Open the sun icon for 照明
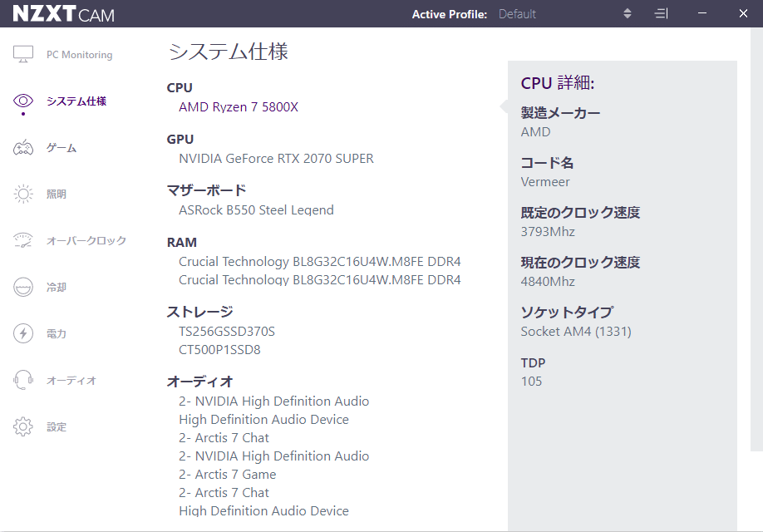The width and height of the screenshot is (763, 532). point(23,194)
